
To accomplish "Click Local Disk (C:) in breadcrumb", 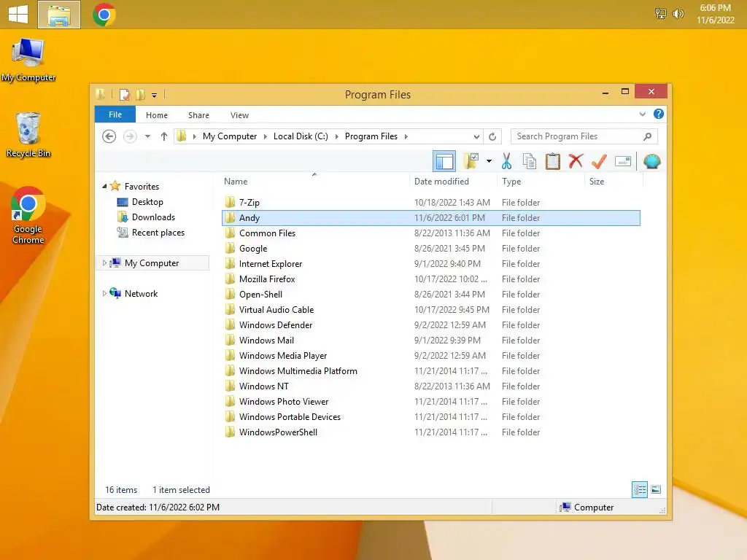I will [x=301, y=136].
